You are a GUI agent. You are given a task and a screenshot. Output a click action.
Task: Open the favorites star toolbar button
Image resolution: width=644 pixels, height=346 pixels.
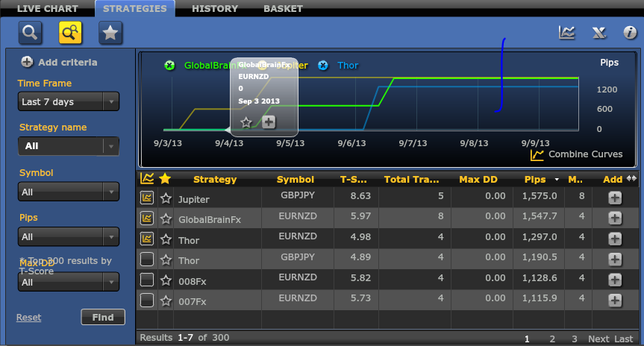click(x=110, y=32)
